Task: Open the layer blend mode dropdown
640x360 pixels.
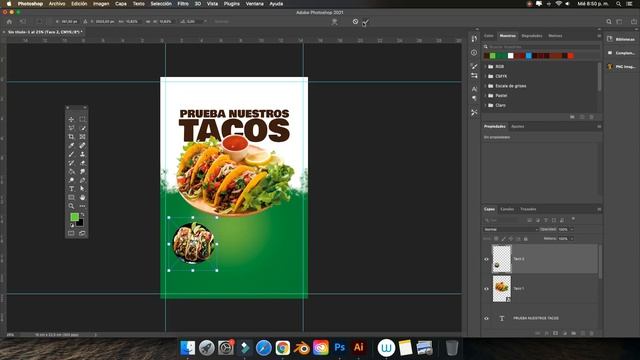Action: point(510,229)
